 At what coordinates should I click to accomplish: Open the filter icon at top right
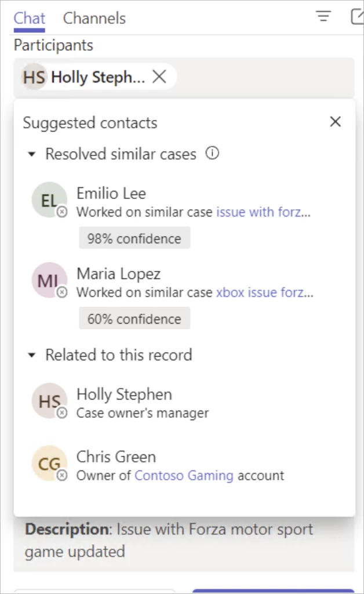tap(323, 16)
